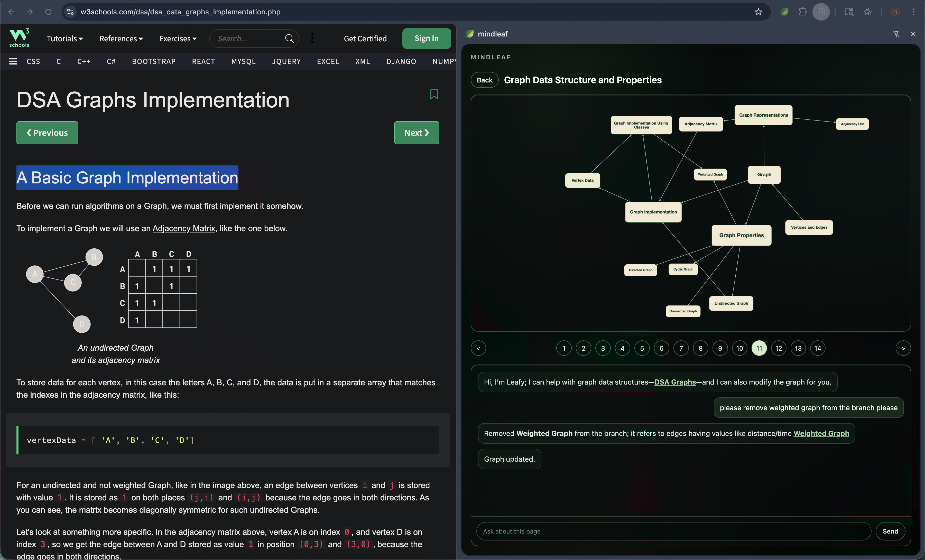Expand the Tutorials dropdown

pos(64,39)
